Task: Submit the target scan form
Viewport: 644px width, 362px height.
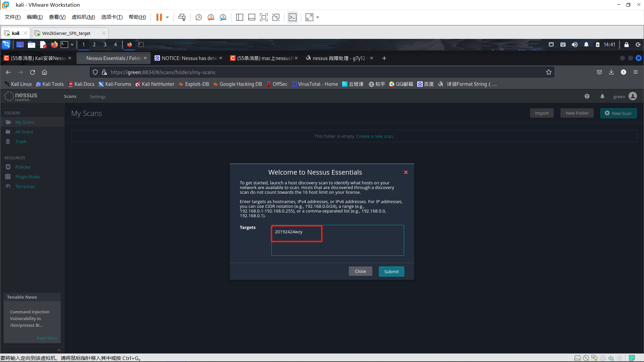Action: [x=391, y=271]
